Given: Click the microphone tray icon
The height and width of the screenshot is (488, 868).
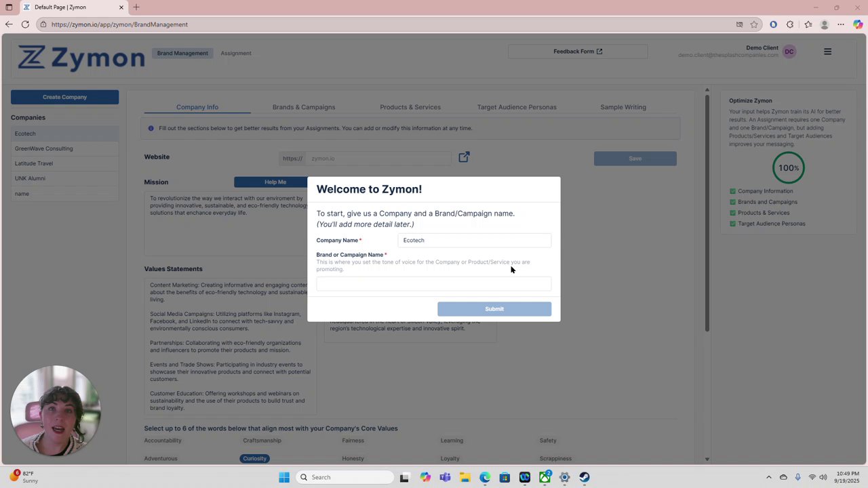Looking at the screenshot, I should (x=797, y=477).
